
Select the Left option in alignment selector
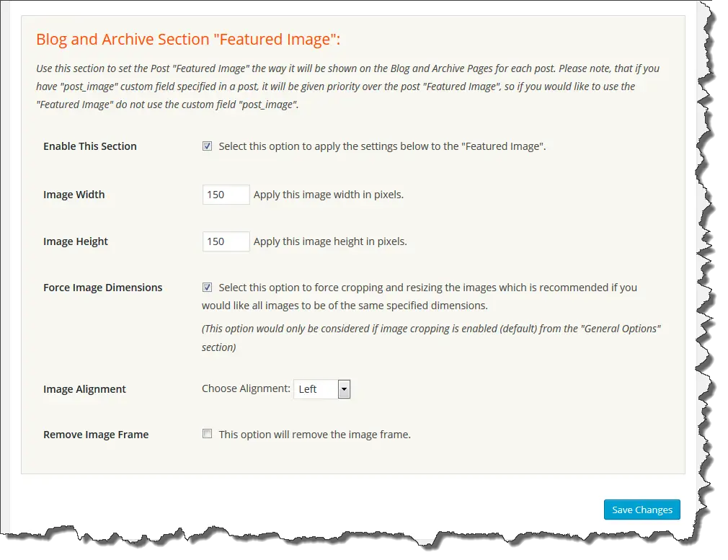tap(314, 388)
